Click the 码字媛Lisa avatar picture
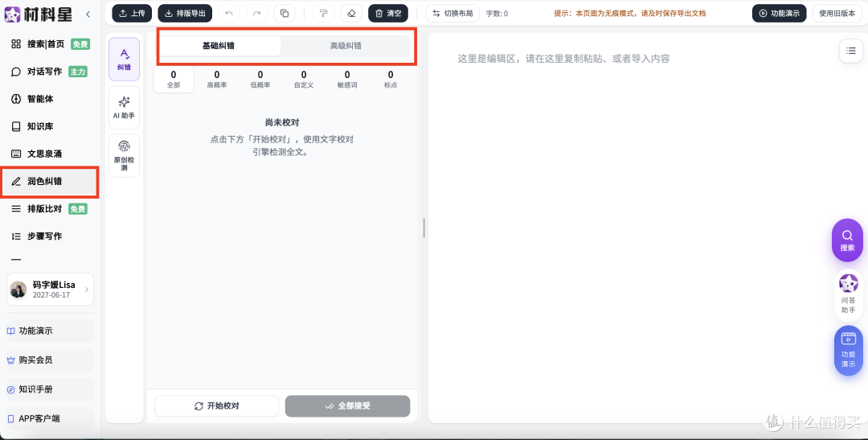Screen dimensions: 868x440 [x=18, y=290]
